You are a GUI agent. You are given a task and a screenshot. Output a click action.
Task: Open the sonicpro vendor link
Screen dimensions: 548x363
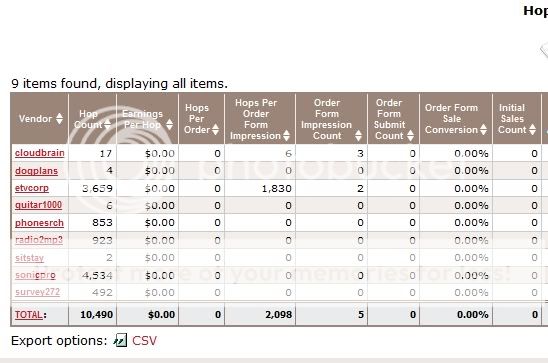(x=35, y=275)
